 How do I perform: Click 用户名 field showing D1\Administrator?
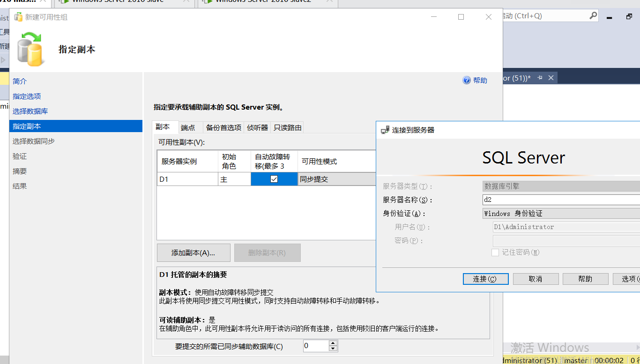(x=566, y=227)
